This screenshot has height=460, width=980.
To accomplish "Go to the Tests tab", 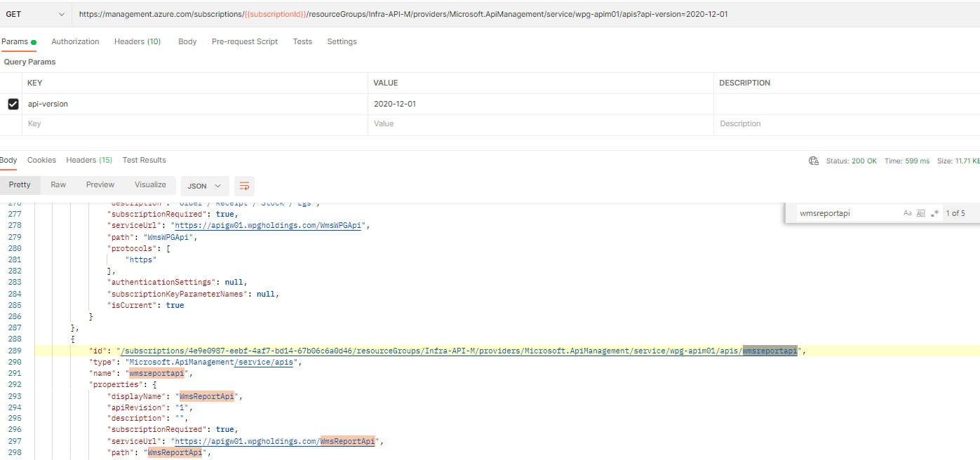I will coord(302,41).
